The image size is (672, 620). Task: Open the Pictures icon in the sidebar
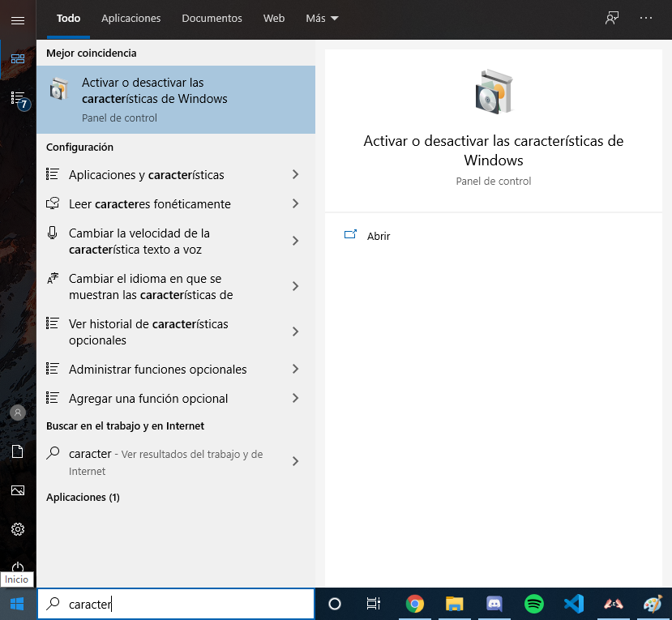pos(17,490)
